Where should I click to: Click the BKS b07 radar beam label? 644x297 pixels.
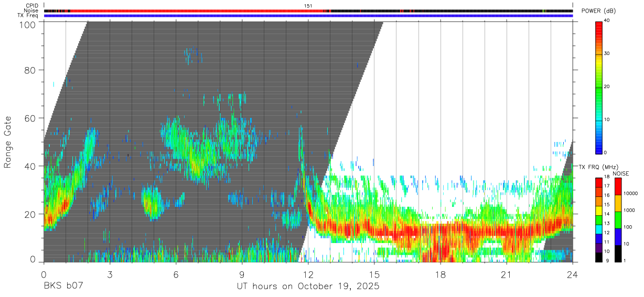(63, 287)
